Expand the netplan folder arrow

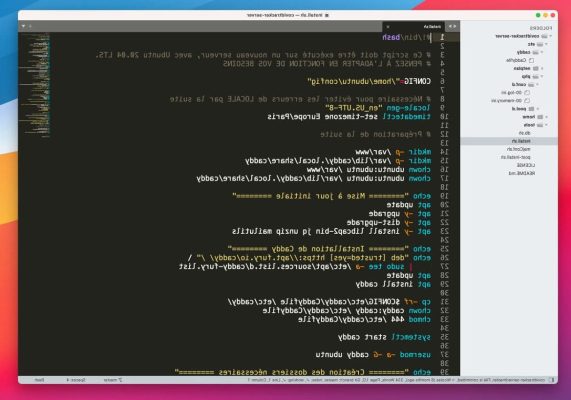click(542, 68)
